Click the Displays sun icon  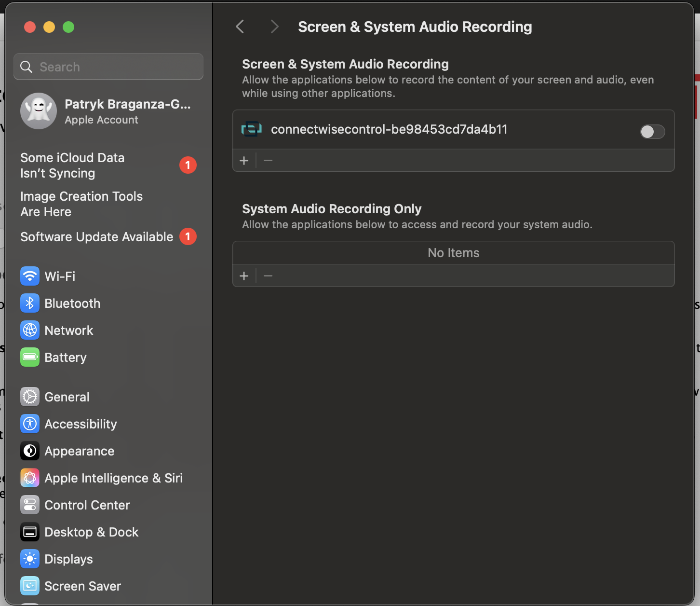click(x=30, y=559)
